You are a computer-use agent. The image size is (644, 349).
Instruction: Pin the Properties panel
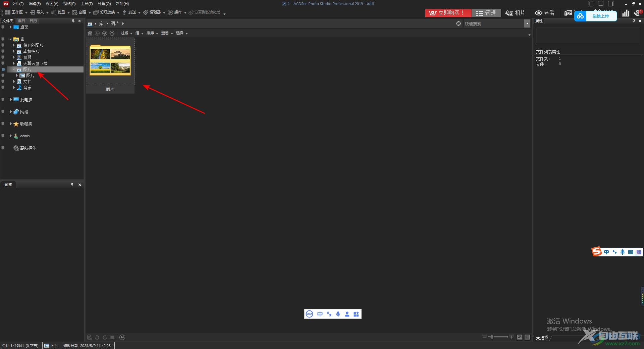[x=634, y=21]
